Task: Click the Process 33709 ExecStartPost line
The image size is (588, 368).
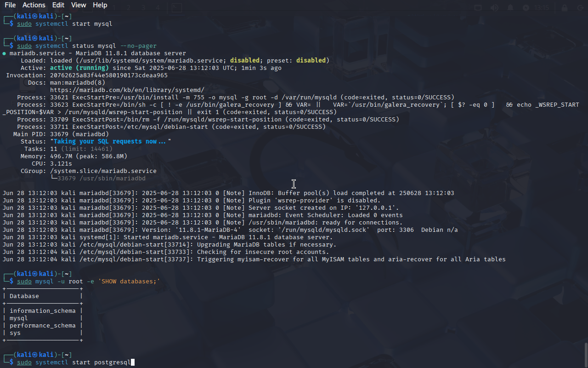Action: [208, 119]
